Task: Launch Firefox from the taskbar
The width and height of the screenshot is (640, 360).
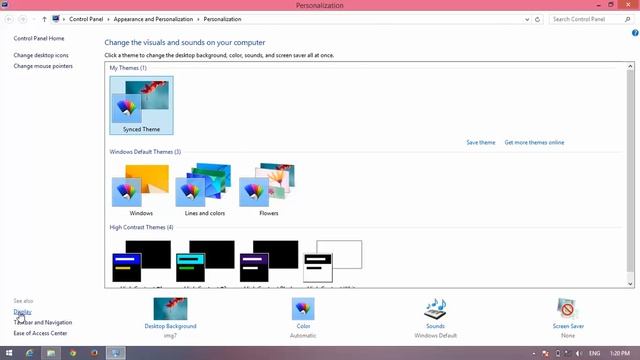Action: pyautogui.click(x=94, y=353)
